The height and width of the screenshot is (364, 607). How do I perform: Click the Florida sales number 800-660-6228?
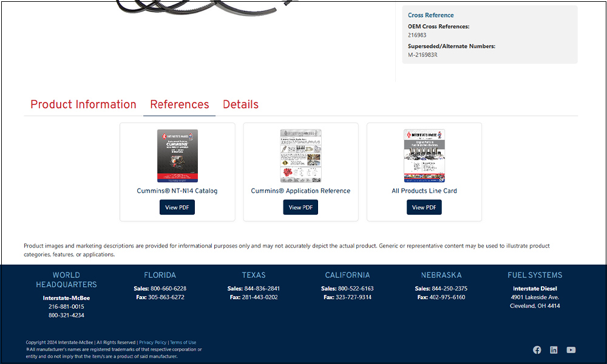168,289
